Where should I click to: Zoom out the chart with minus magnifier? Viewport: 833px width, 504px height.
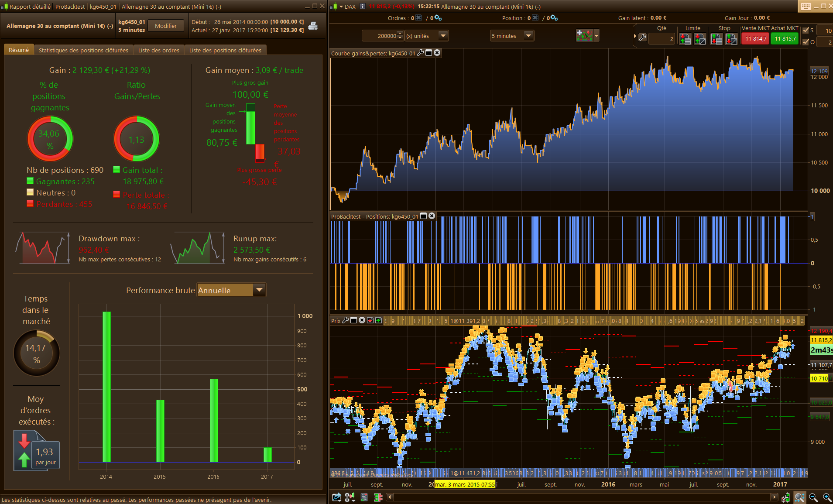[813, 497]
